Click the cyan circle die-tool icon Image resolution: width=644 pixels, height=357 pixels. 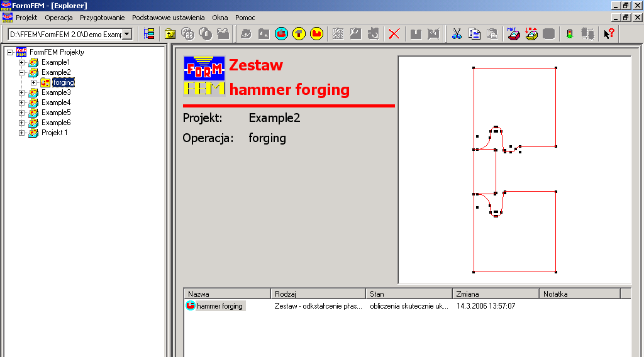pos(281,34)
